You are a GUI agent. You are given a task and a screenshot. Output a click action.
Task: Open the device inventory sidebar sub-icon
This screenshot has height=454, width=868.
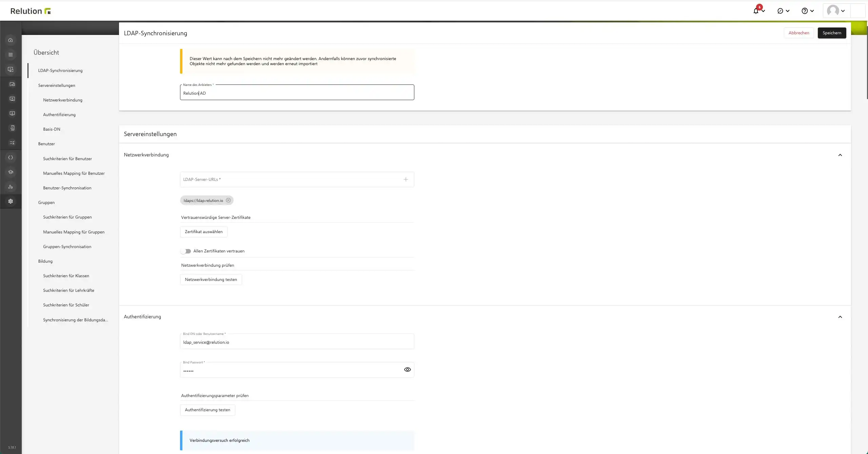tap(12, 84)
